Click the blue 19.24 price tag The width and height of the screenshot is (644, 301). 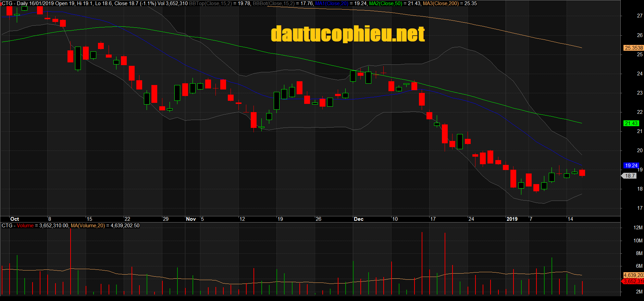coord(631,166)
